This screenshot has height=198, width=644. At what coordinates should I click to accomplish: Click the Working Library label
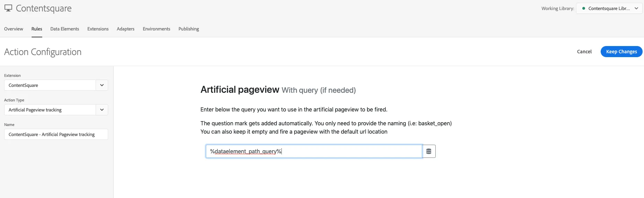(x=557, y=8)
